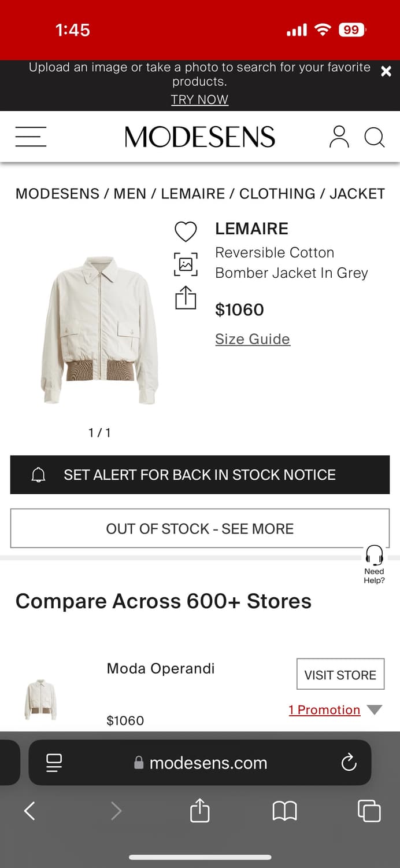Viewport: 400px width, 868px height.
Task: Tap Safari page settings reader icon
Action: click(54, 763)
